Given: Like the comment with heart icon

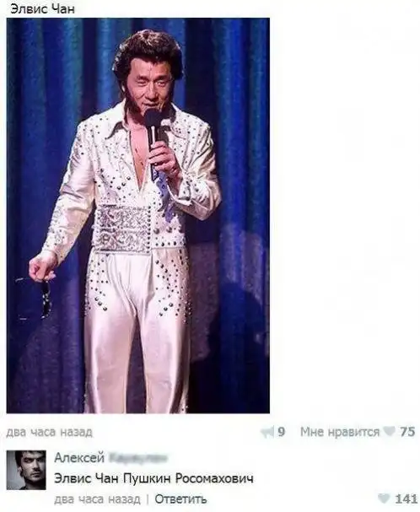Looking at the screenshot, I should (384, 499).
